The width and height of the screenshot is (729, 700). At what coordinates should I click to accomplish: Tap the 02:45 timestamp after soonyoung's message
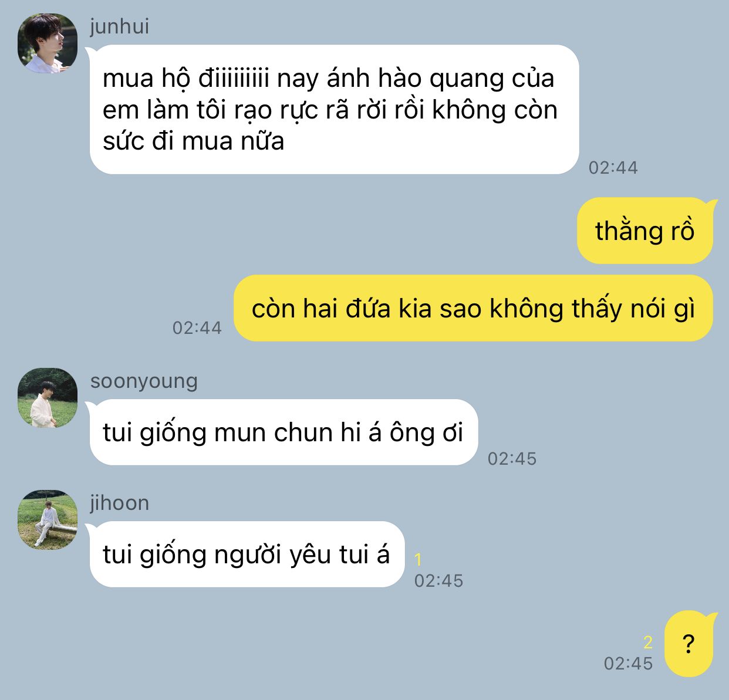coord(512,458)
